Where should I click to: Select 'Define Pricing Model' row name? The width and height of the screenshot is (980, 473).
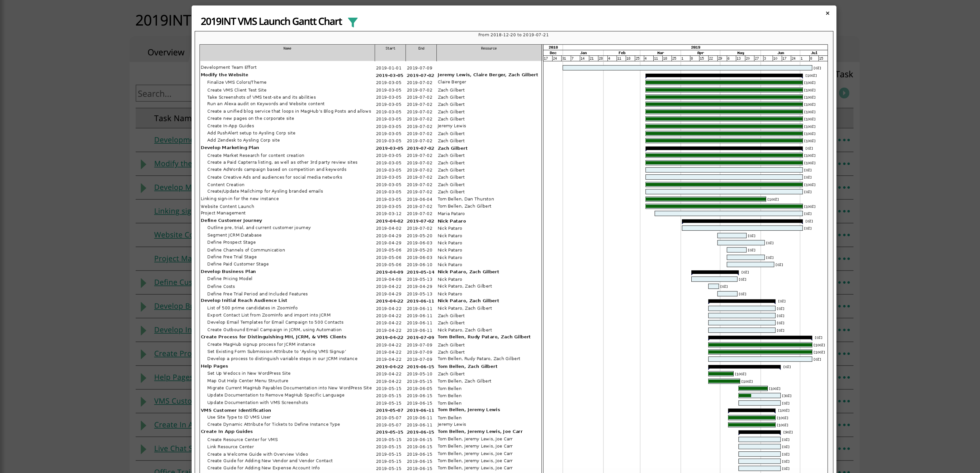(x=230, y=279)
